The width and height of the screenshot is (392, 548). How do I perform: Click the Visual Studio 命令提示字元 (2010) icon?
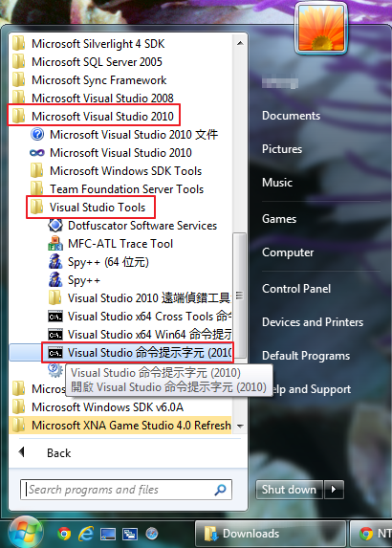coord(55,353)
